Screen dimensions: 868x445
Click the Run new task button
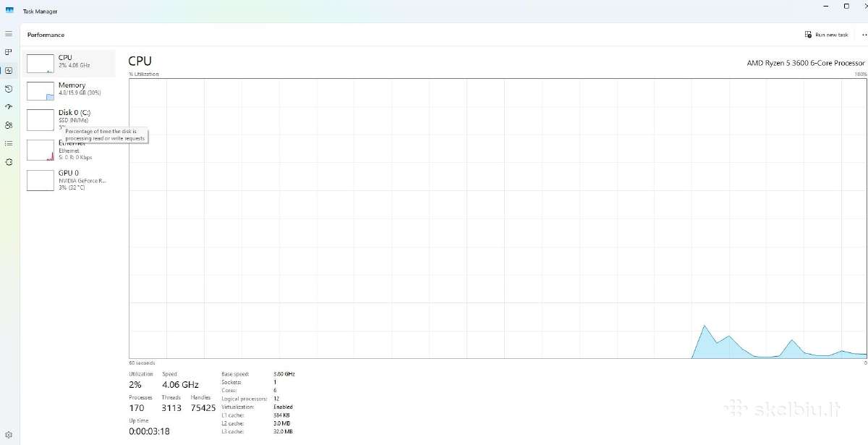[x=827, y=35]
